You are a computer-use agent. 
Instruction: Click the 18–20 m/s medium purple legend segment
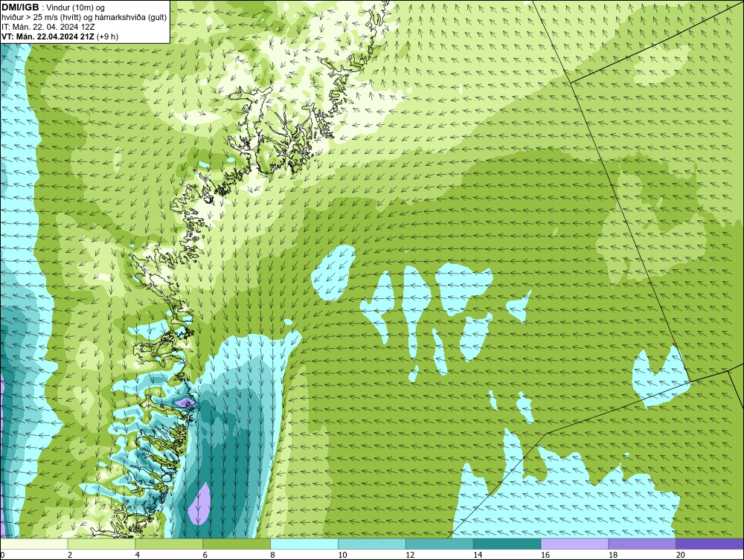pyautogui.click(x=642, y=544)
